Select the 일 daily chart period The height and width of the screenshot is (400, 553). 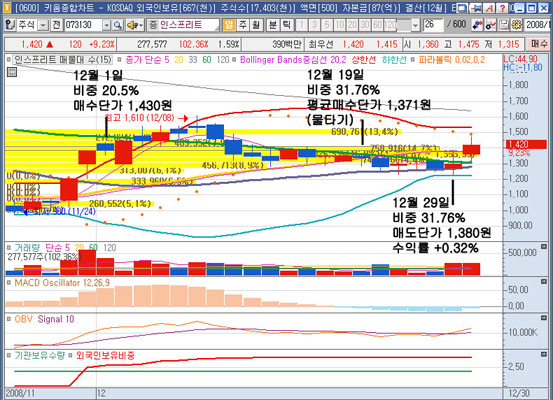point(229,25)
